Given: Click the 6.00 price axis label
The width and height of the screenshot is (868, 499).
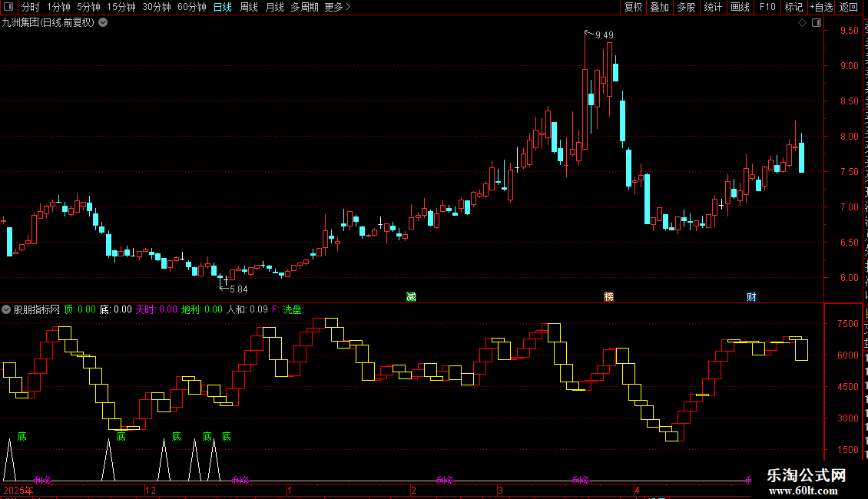Looking at the screenshot, I should tap(849, 278).
